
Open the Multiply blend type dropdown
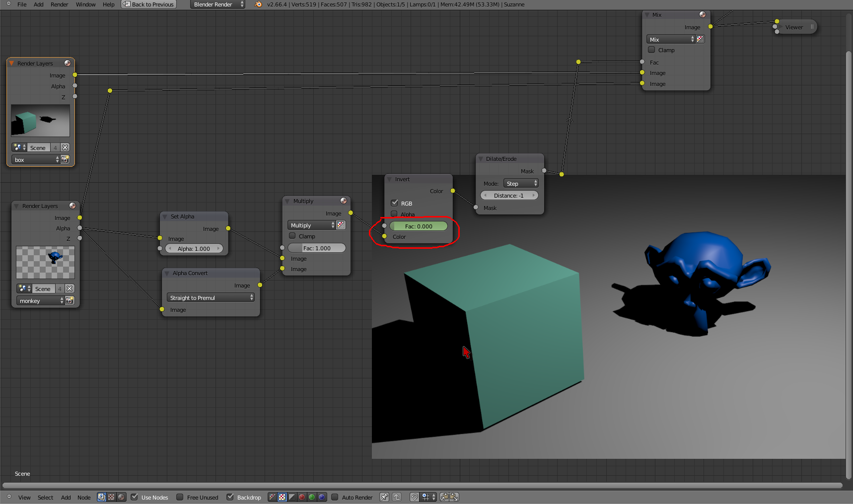coord(312,225)
